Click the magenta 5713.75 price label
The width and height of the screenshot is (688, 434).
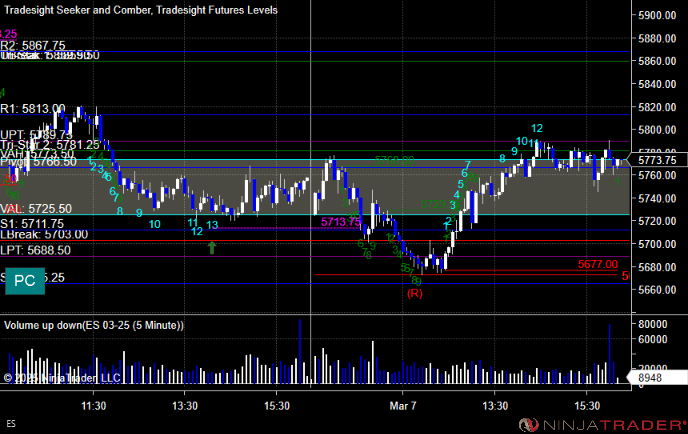[340, 222]
